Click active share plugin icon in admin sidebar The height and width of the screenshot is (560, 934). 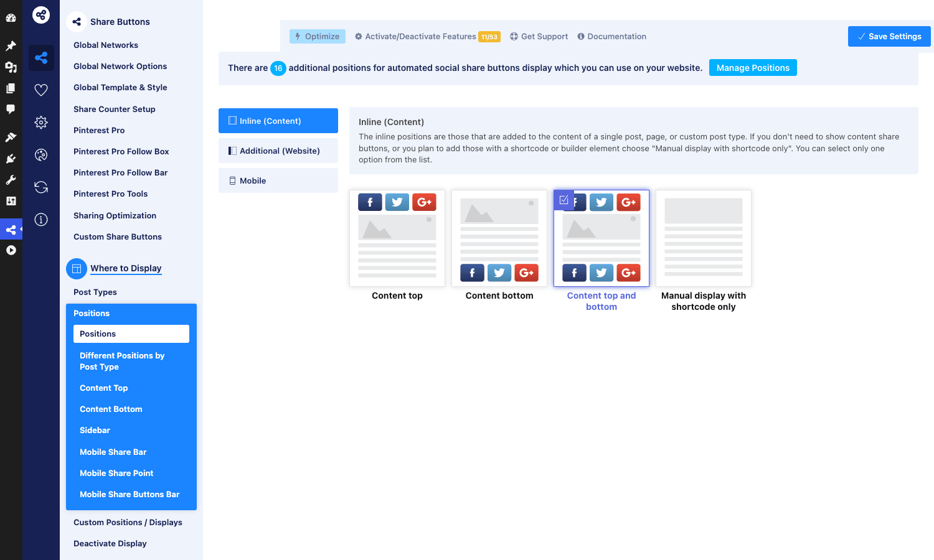[x=11, y=230]
